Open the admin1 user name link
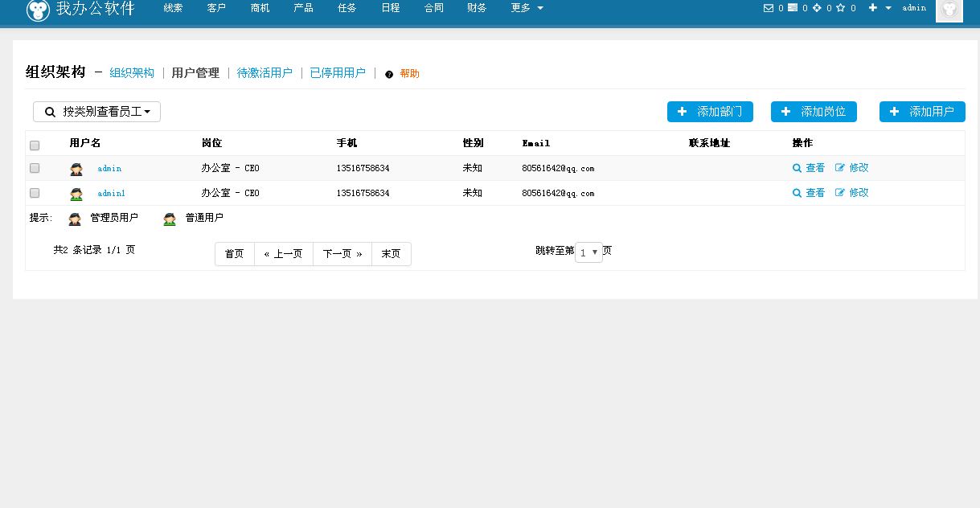The width and height of the screenshot is (980, 508). (112, 194)
